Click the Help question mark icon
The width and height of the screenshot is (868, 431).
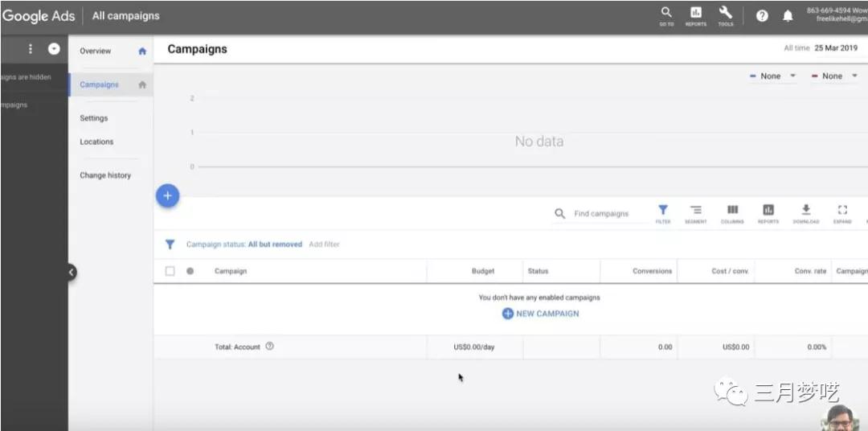pyautogui.click(x=762, y=16)
